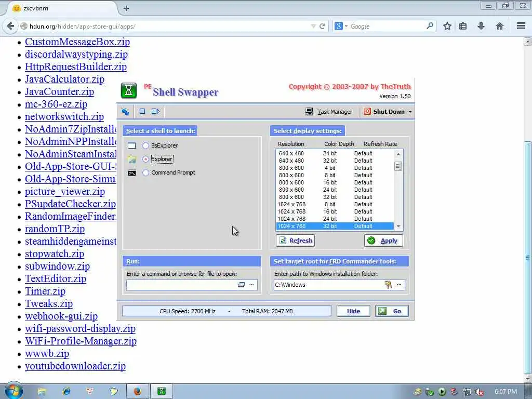Image resolution: width=532 pixels, height=399 pixels.
Task: Select 800 x 600 4 bit row
Action: coord(335,168)
